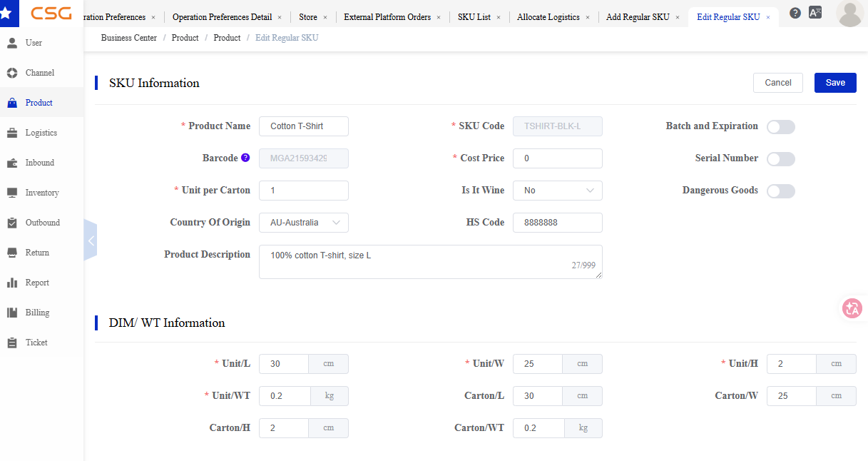
Task: Close the Add Regular SKU tab
Action: (x=678, y=17)
